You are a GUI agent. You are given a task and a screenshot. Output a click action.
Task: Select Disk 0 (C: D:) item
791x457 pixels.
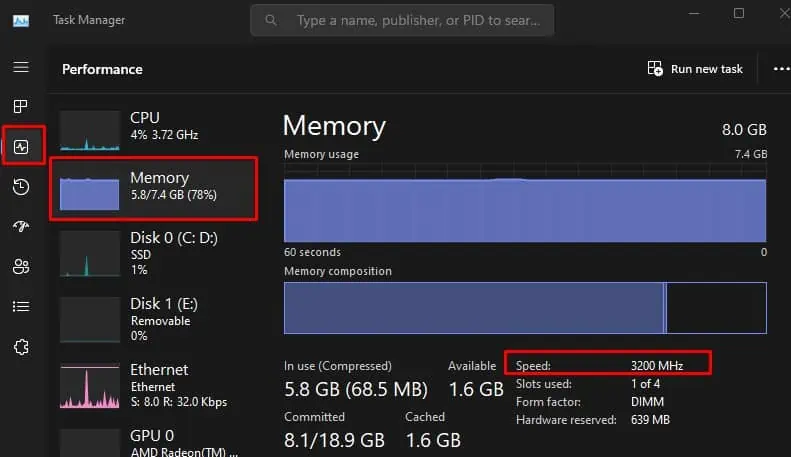coord(154,254)
